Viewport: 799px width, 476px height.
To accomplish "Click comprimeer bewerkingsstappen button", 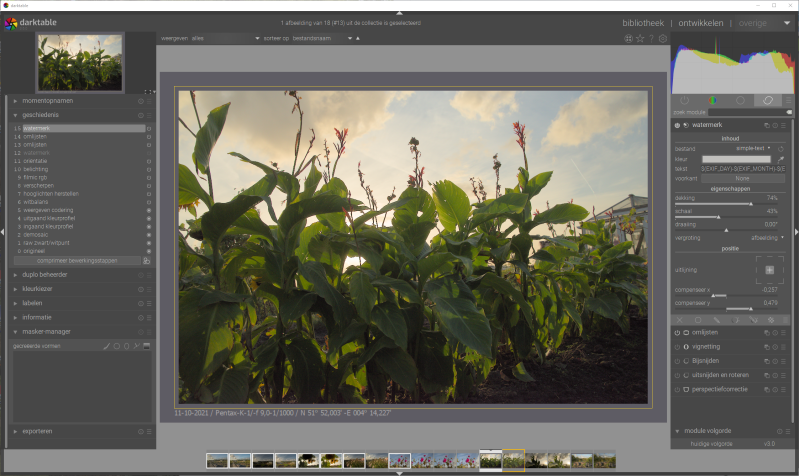I will (78, 260).
